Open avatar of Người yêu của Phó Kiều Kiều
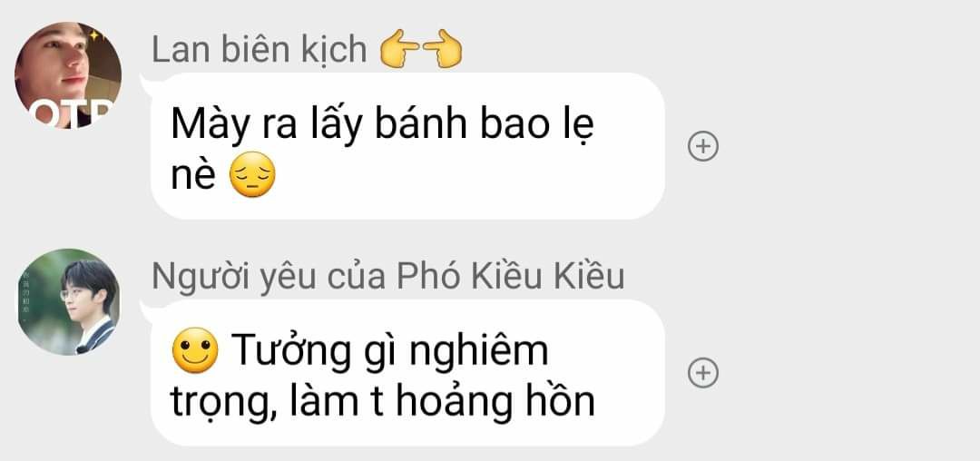 click(68, 302)
